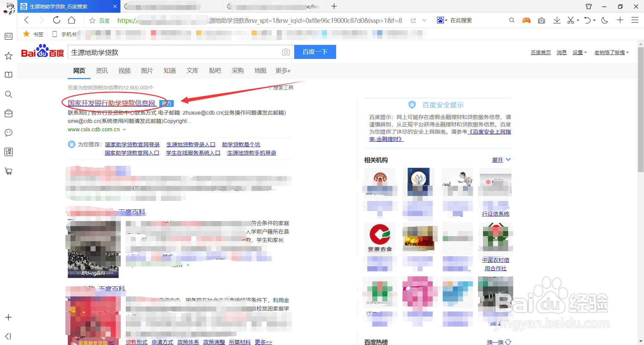Click the 在此搜索 search box
This screenshot has width=644, height=345.
[476, 20]
